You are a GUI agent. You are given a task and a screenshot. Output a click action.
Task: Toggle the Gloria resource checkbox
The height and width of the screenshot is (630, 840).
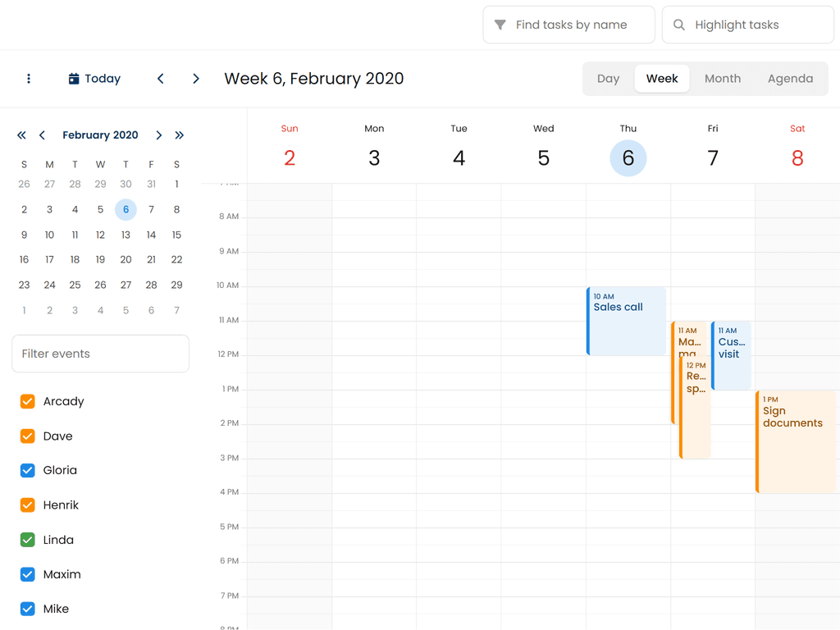[28, 470]
